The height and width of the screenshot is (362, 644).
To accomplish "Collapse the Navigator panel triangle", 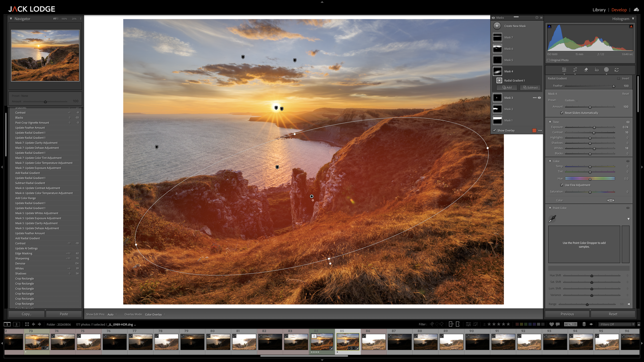I will [11, 19].
